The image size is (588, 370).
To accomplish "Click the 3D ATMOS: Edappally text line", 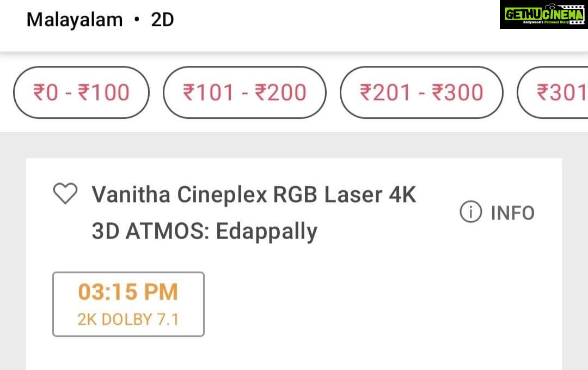I will [x=204, y=231].
